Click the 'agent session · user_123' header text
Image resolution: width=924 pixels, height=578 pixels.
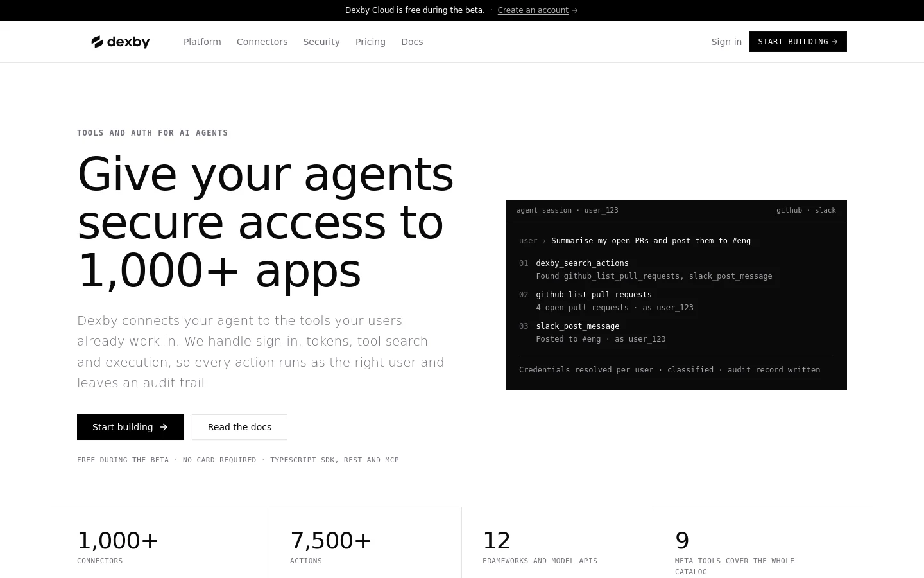pos(567,210)
